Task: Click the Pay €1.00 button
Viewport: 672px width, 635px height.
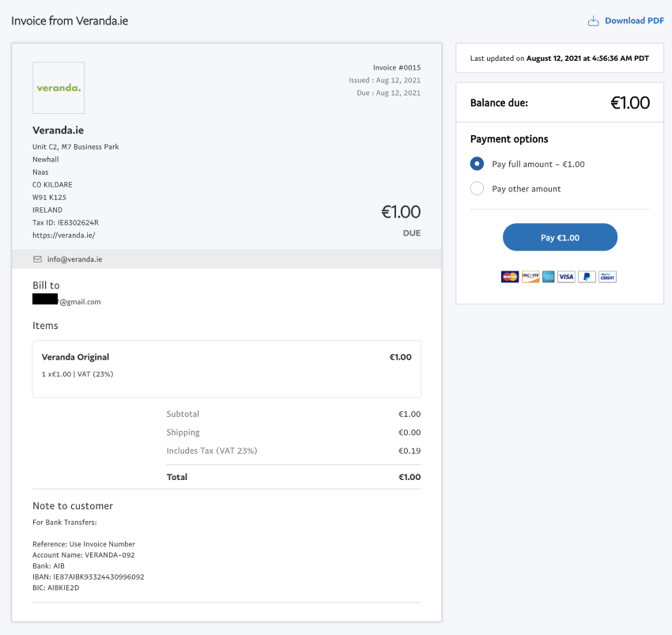Action: (560, 237)
